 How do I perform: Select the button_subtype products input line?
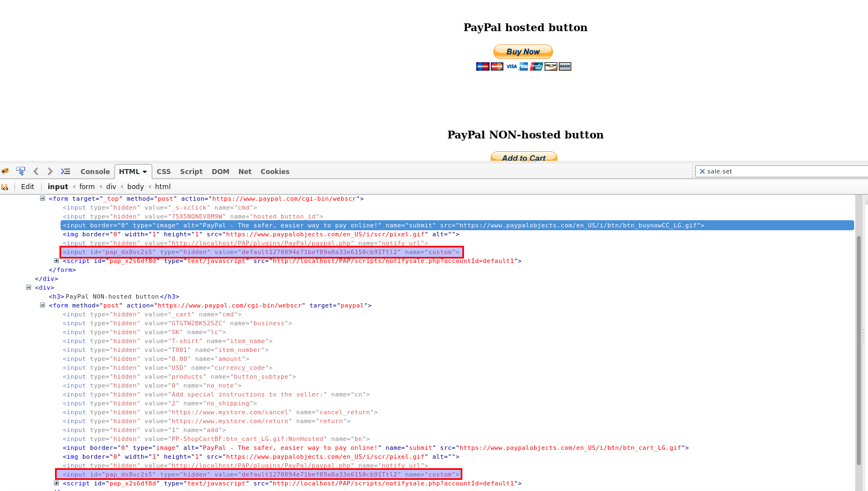coord(179,376)
